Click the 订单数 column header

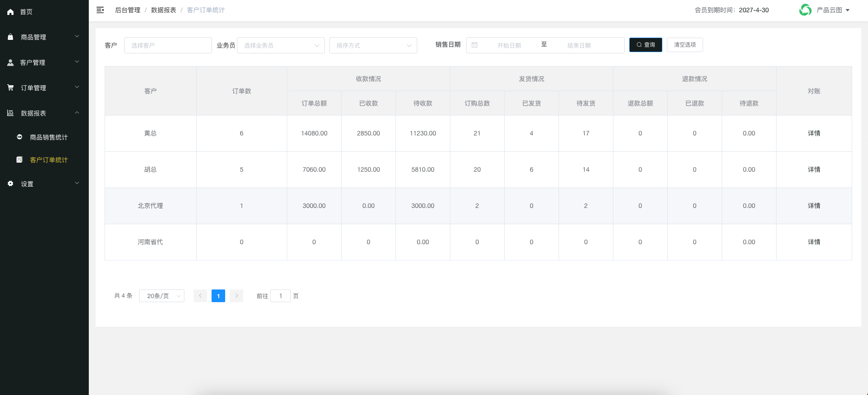(241, 91)
